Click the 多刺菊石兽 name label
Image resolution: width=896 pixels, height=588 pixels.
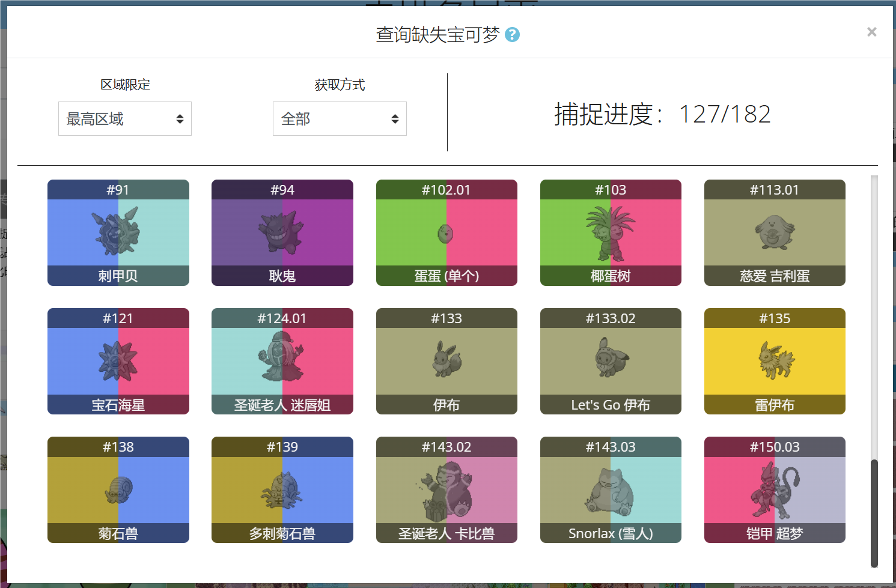282,533
